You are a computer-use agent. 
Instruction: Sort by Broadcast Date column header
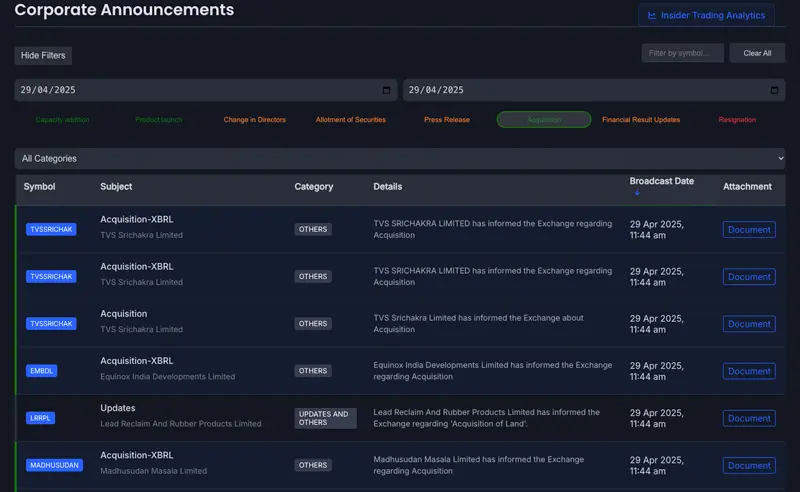tap(661, 181)
